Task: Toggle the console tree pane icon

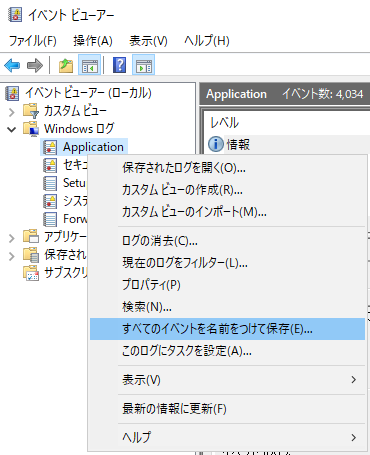Action: click(x=90, y=65)
